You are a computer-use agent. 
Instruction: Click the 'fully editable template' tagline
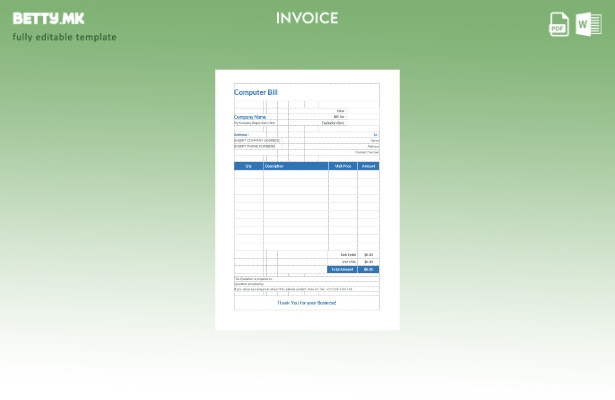tap(64, 38)
